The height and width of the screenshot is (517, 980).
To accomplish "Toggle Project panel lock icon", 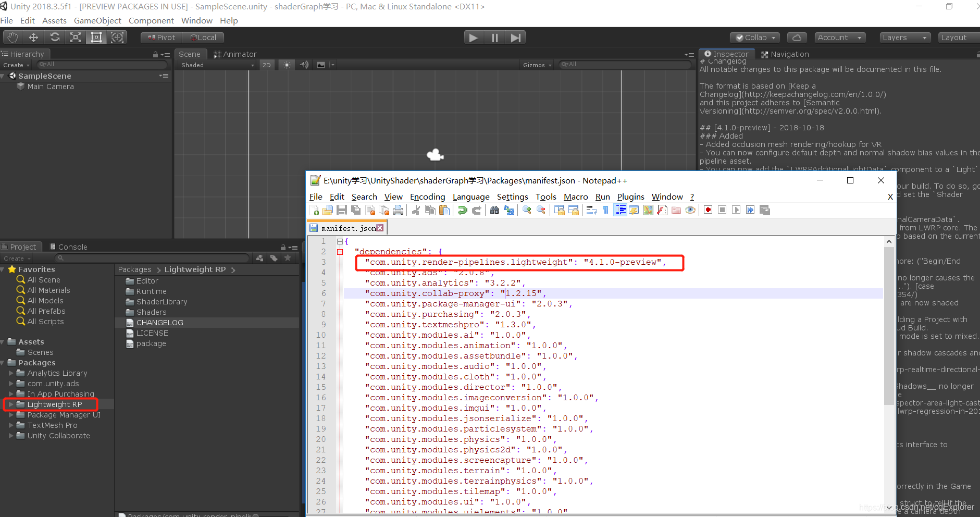I will coord(283,248).
